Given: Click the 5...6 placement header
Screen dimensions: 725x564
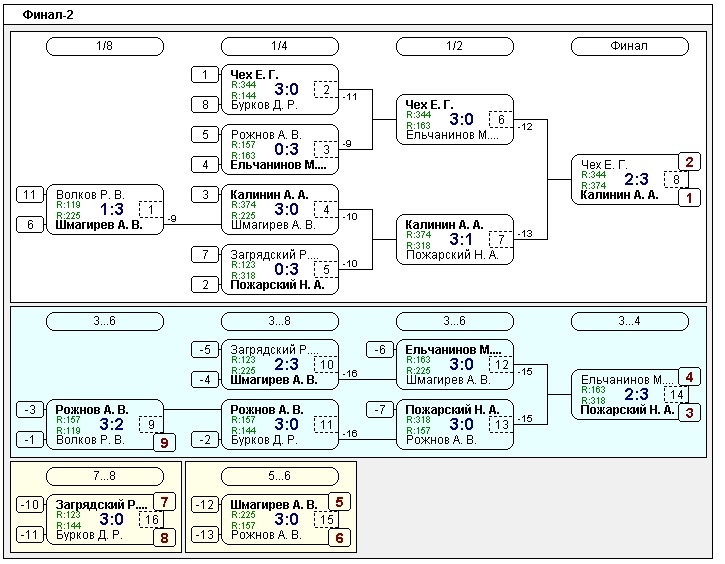Looking at the screenshot, I should pos(279,476).
